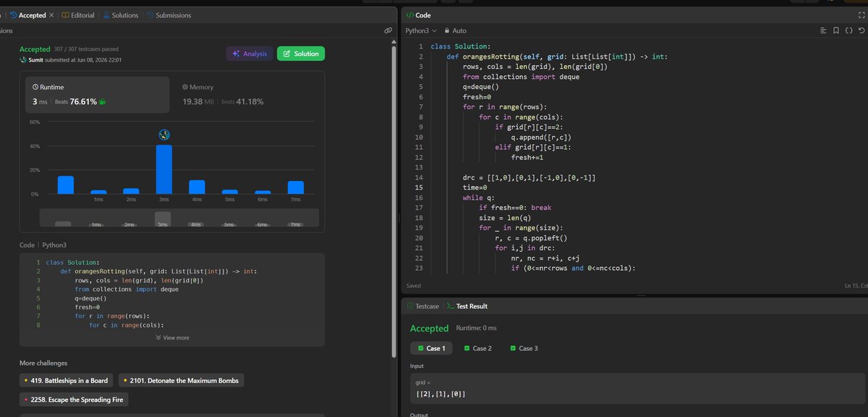The image size is (868, 417).
Task: Click the "19.38 MB" memory value
Action: (x=199, y=101)
